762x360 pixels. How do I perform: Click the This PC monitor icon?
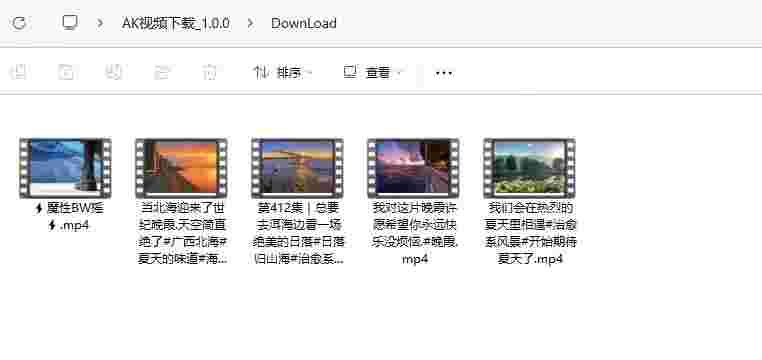70,22
